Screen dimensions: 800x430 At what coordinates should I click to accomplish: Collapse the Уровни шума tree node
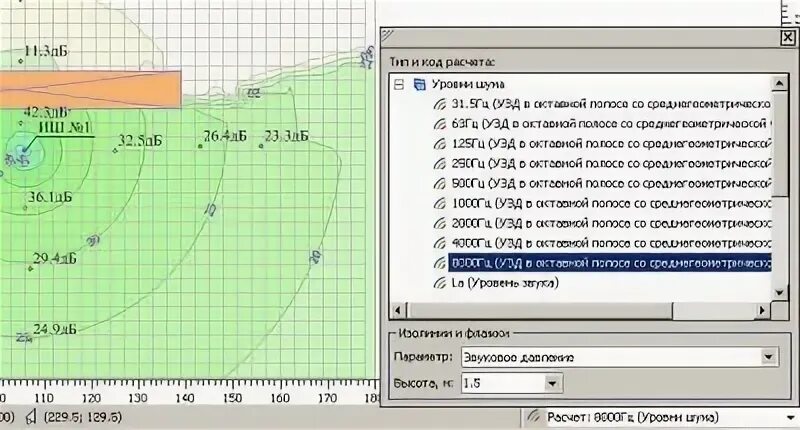pos(399,84)
